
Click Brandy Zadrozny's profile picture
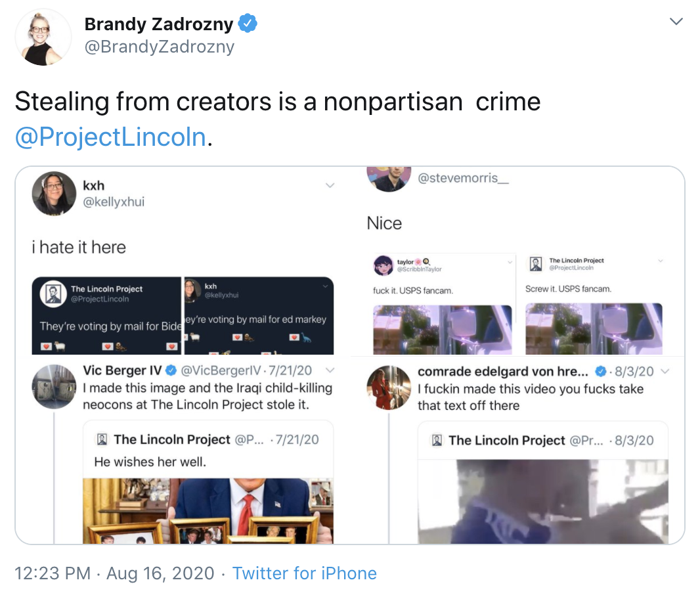pos(42,37)
